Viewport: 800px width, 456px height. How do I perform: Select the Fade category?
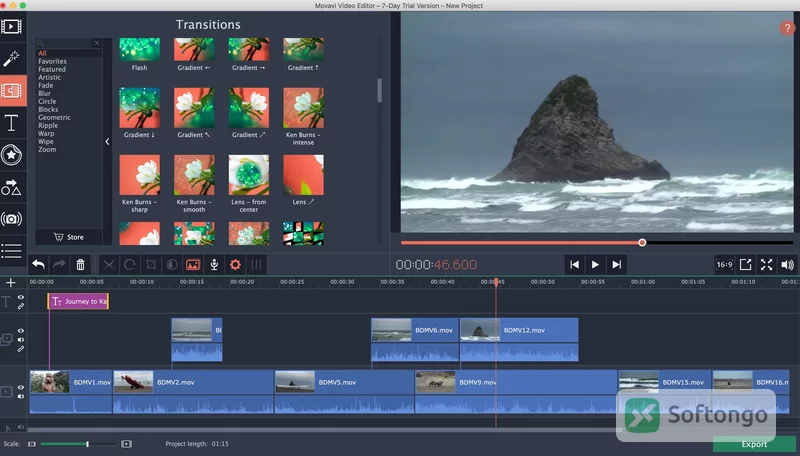45,85
